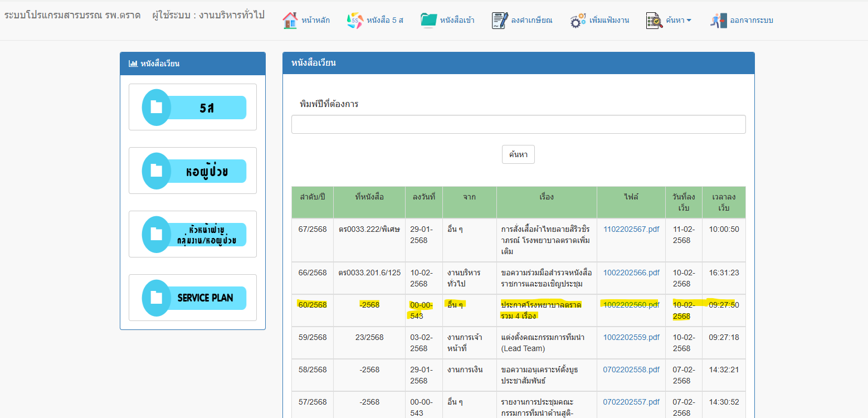Open the หอผู้ป่วย folder banner
The width and height of the screenshot is (868, 418).
(193, 171)
